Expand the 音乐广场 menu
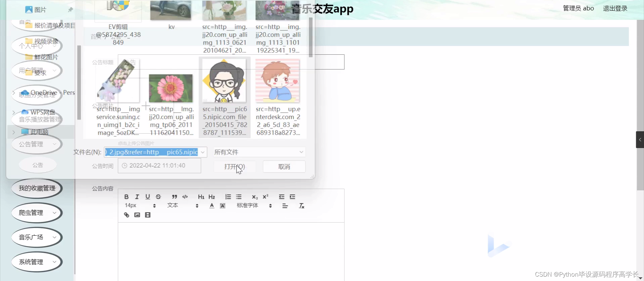644x281 pixels. click(x=37, y=237)
